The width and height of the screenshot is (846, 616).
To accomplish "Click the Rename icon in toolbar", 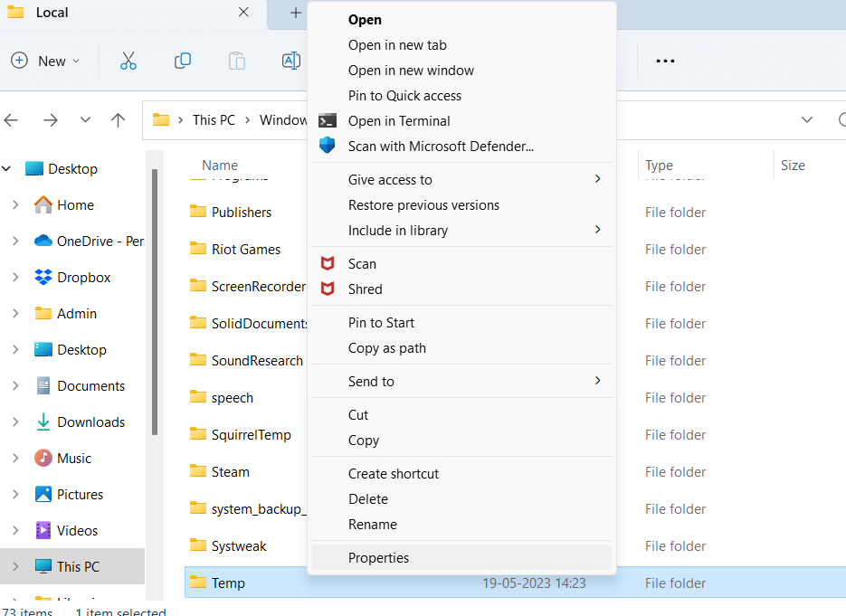I will pyautogui.click(x=290, y=61).
